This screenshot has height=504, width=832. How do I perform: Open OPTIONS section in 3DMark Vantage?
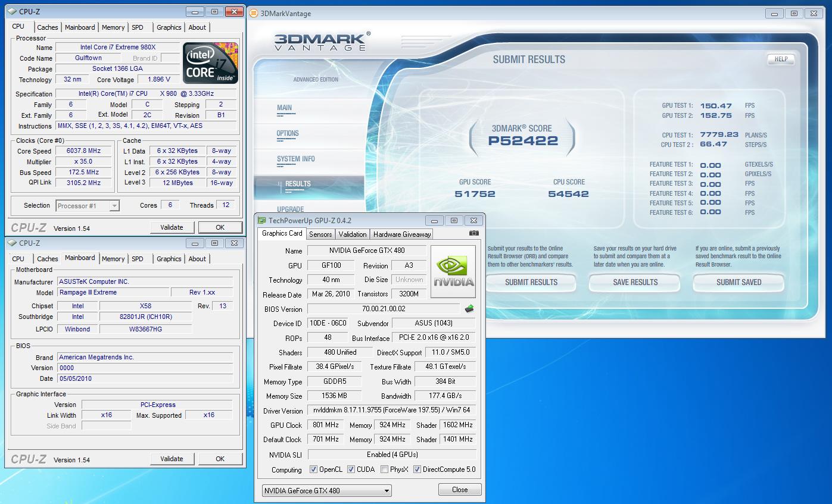288,133
